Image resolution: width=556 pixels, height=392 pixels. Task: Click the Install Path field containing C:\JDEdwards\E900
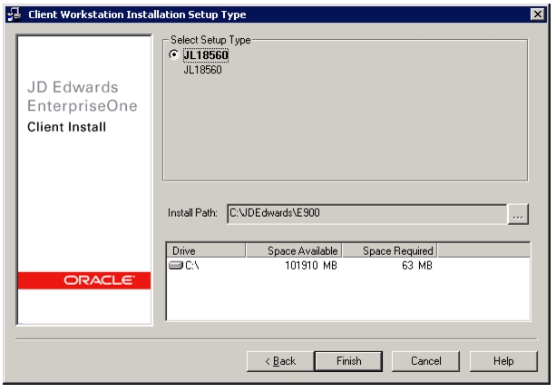coord(367,213)
